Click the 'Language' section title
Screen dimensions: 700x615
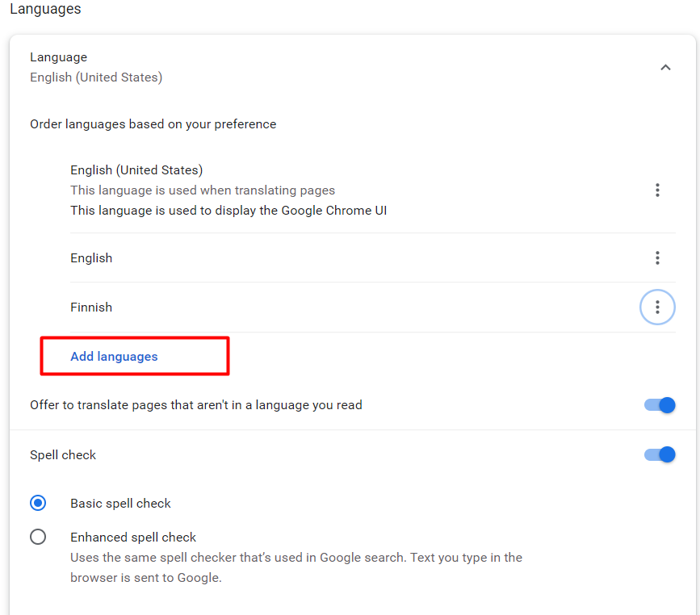tap(58, 57)
